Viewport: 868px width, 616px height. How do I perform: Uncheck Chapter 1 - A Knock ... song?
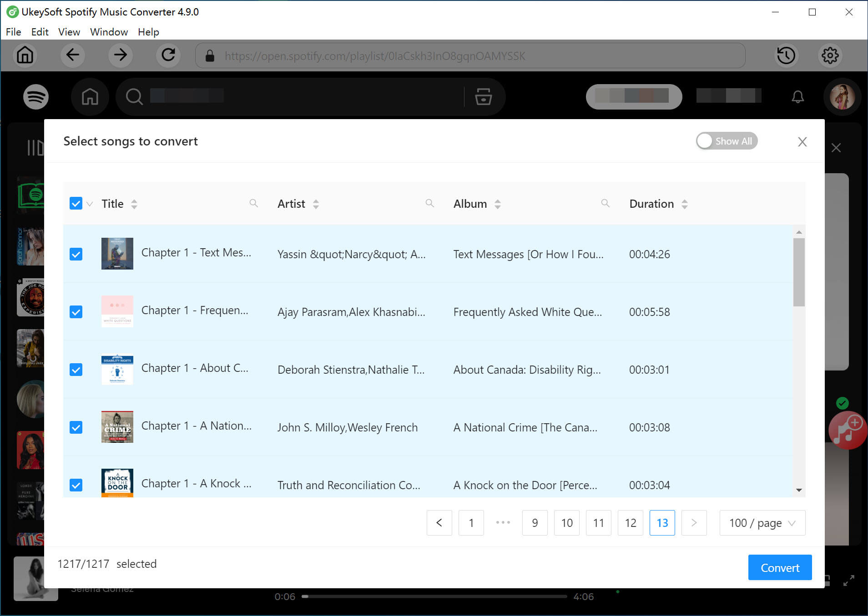click(x=76, y=485)
